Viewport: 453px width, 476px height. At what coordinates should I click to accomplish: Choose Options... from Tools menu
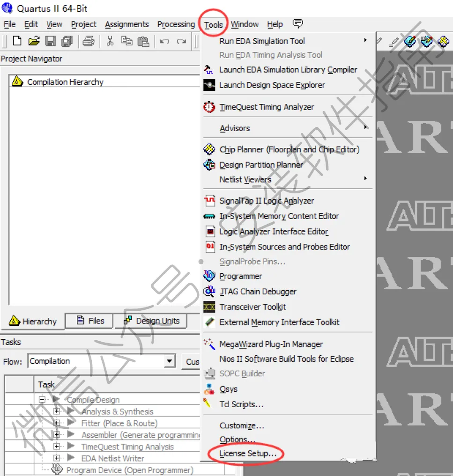coord(238,439)
